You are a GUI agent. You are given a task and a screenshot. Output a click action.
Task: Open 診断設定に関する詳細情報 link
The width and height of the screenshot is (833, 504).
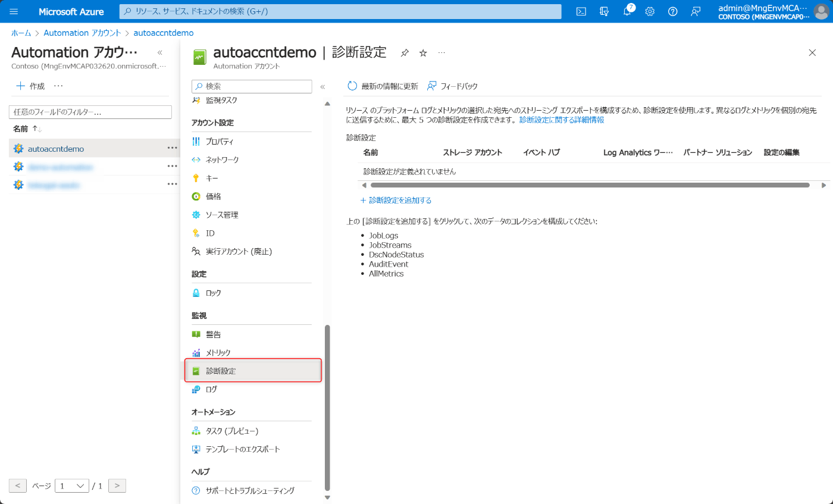562,120
